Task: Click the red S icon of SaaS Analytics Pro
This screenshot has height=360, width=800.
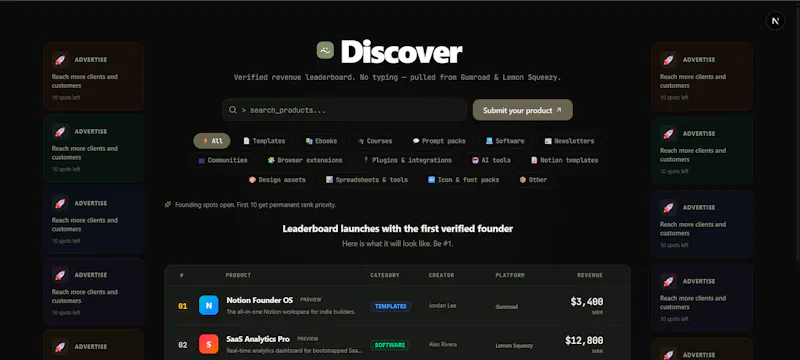Action: pyautogui.click(x=209, y=344)
